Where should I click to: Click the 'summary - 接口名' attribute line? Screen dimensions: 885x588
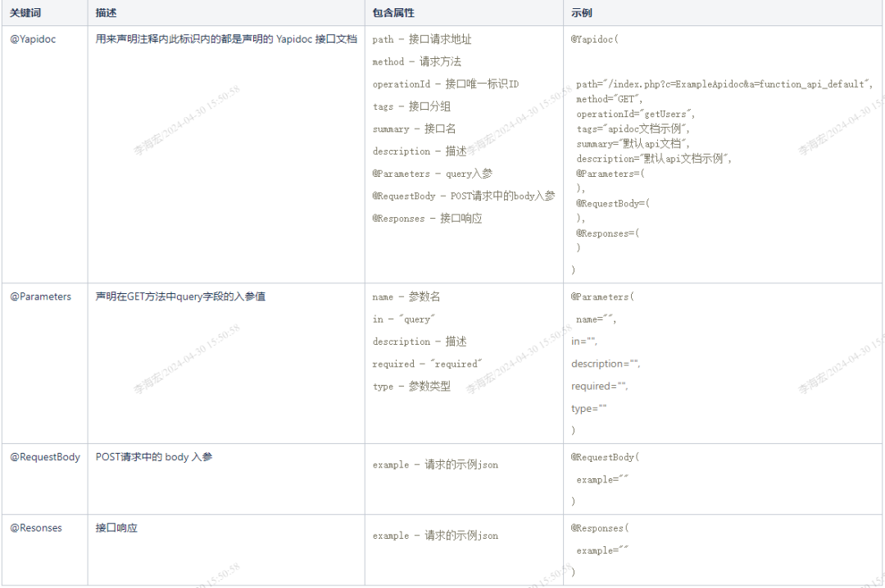tap(415, 129)
